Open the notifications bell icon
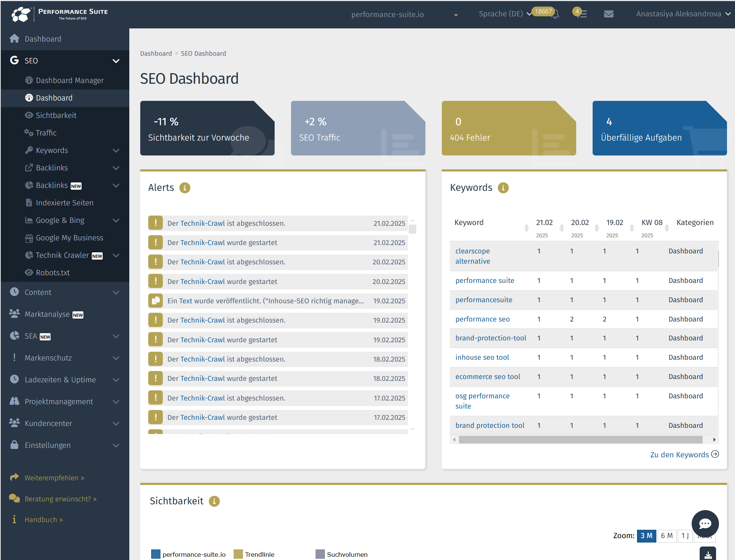 [555, 15]
